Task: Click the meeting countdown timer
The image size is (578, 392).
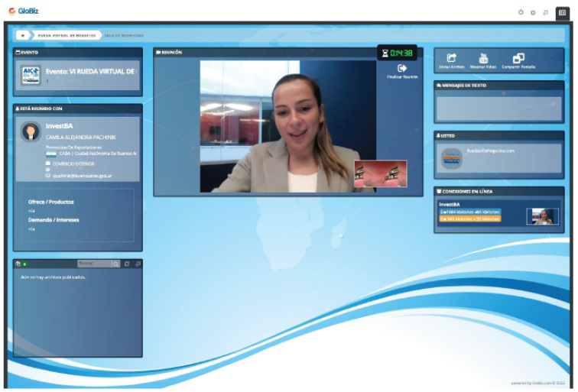Action: click(397, 53)
